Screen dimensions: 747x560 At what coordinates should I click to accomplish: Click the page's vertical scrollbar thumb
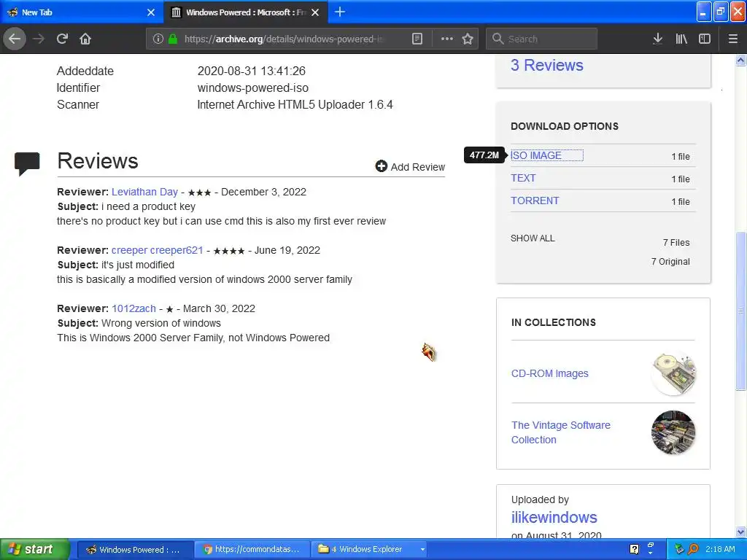[740, 311]
